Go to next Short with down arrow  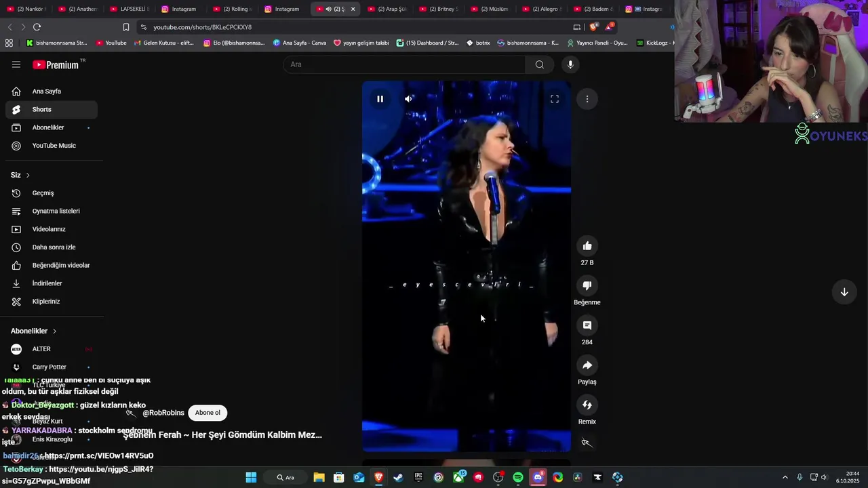pyautogui.click(x=844, y=292)
